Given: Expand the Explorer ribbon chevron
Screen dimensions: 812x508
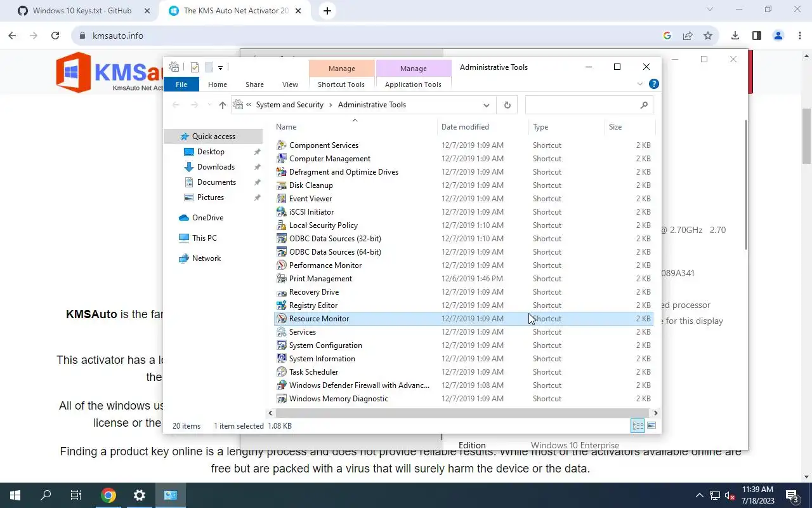Looking at the screenshot, I should point(639,84).
